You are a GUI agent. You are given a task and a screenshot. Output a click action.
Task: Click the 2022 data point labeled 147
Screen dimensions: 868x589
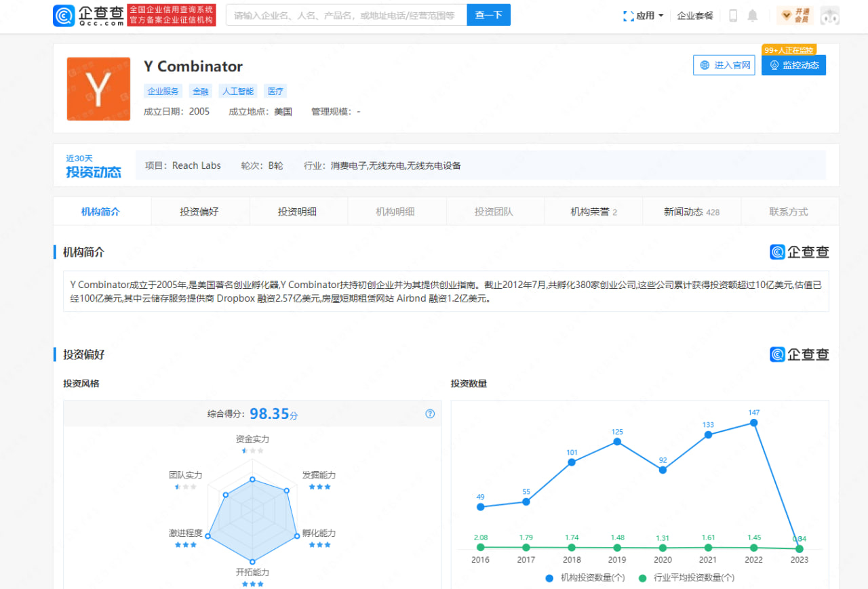coord(753,422)
